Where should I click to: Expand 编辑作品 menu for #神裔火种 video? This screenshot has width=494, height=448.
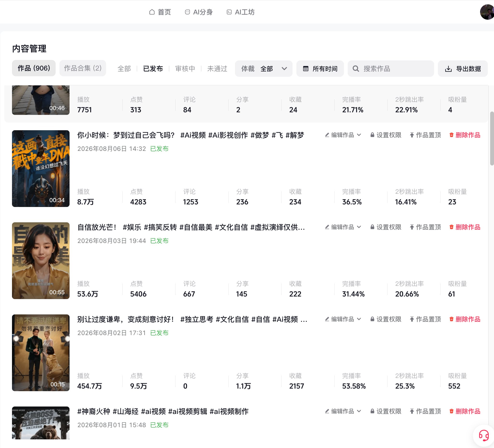tap(343, 412)
